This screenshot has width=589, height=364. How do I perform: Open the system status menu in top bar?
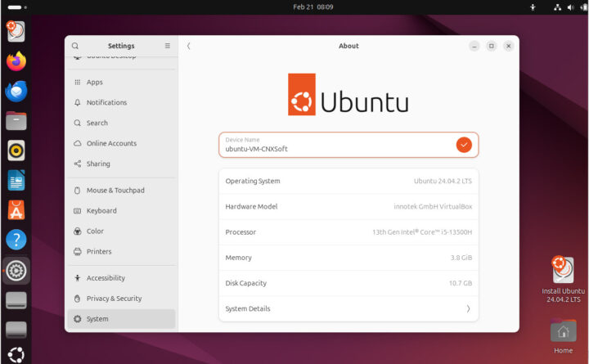[x=564, y=7]
